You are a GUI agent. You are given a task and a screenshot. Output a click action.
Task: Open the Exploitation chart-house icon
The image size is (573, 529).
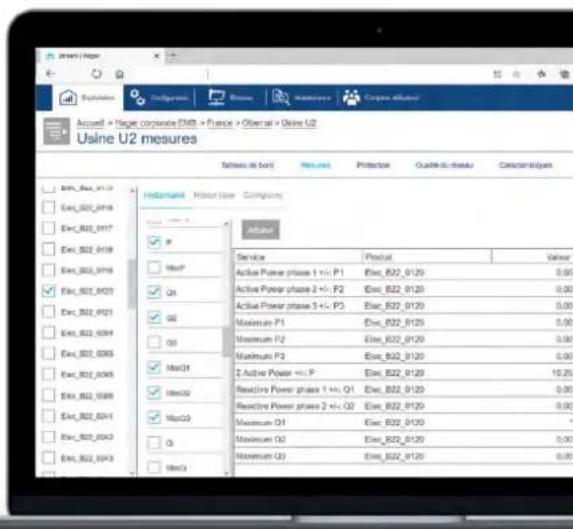point(68,98)
